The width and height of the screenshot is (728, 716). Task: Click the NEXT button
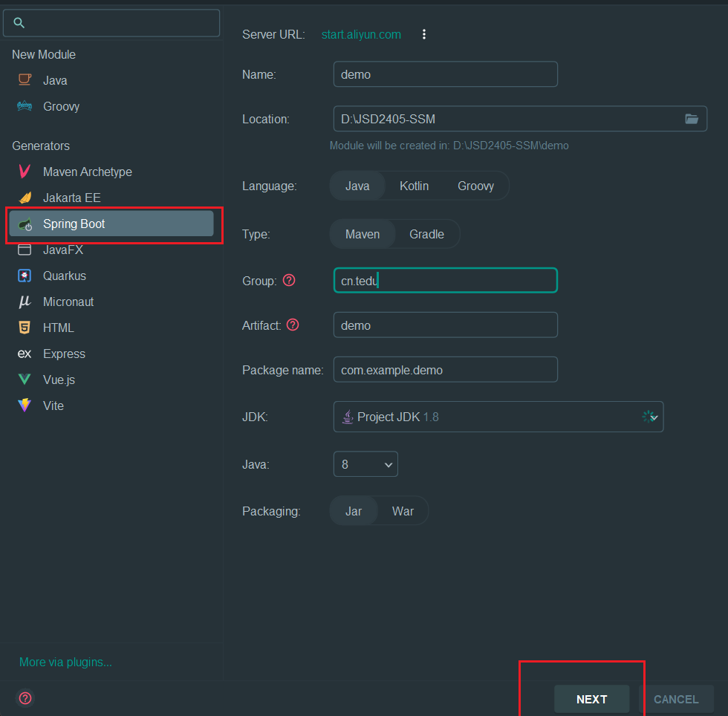pos(591,699)
